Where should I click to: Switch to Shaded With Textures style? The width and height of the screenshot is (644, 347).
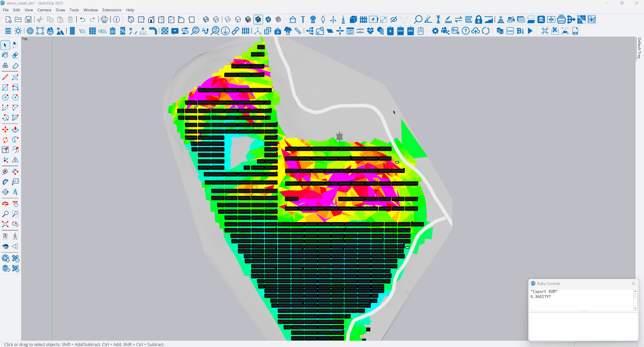pyautogui.click(x=258, y=19)
